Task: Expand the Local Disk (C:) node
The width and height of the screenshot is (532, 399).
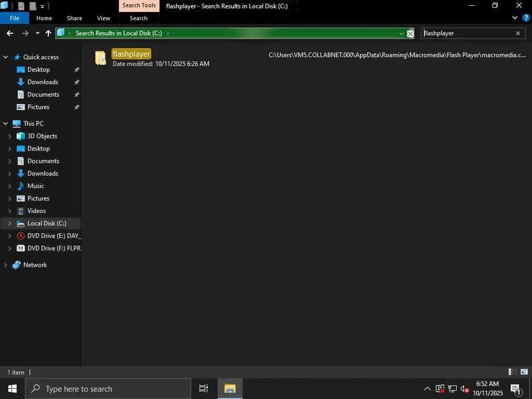Action: pyautogui.click(x=9, y=223)
